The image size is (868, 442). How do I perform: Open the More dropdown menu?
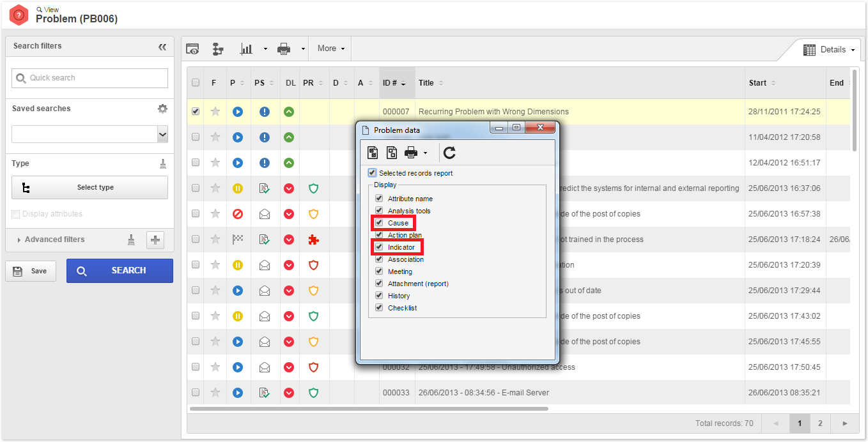tap(331, 49)
